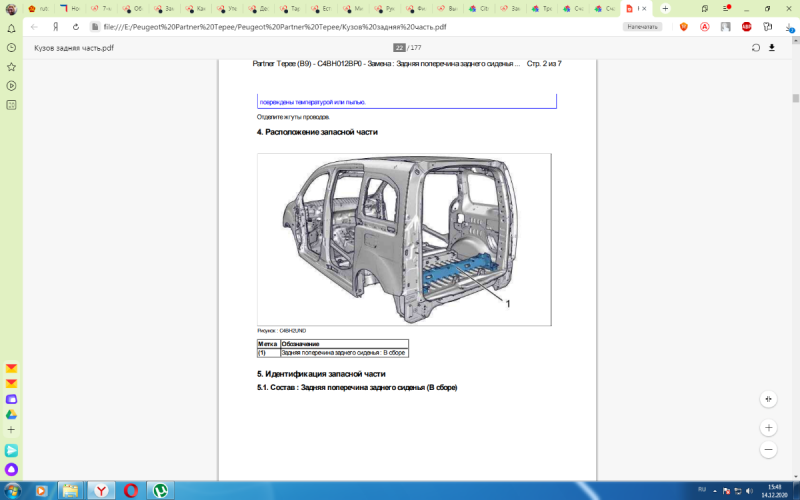This screenshot has width=800, height=500.
Task: Go back to the previous page
Action: [35, 26]
